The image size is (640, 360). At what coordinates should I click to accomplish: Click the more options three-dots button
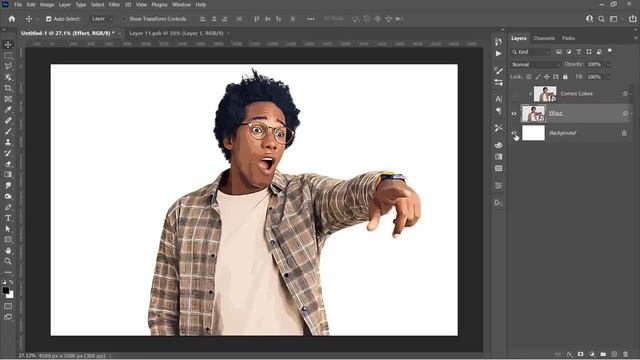tap(311, 19)
